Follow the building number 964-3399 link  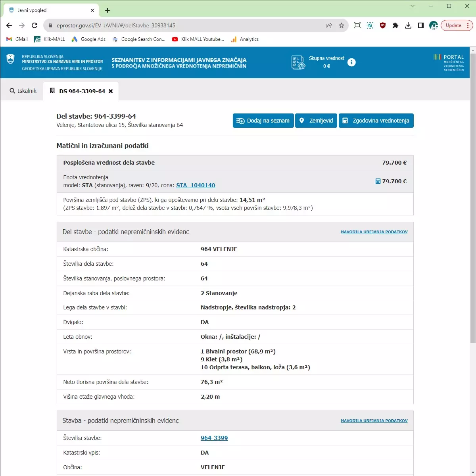(x=214, y=438)
